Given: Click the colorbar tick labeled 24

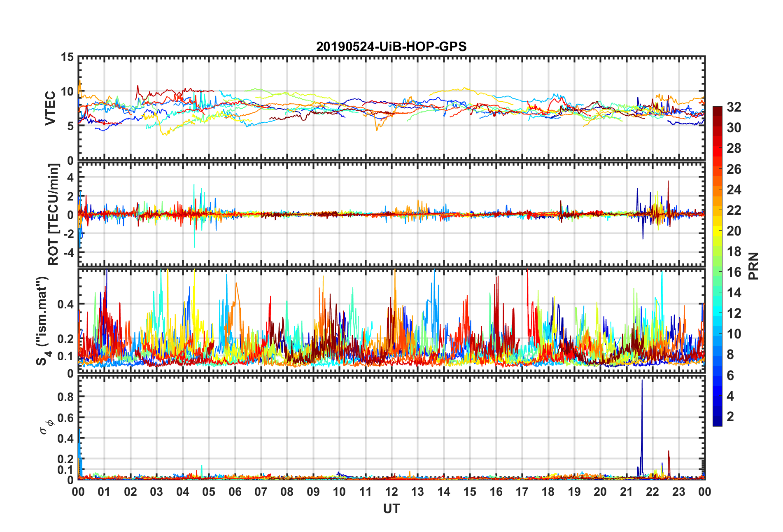Looking at the screenshot, I should pos(734,189).
